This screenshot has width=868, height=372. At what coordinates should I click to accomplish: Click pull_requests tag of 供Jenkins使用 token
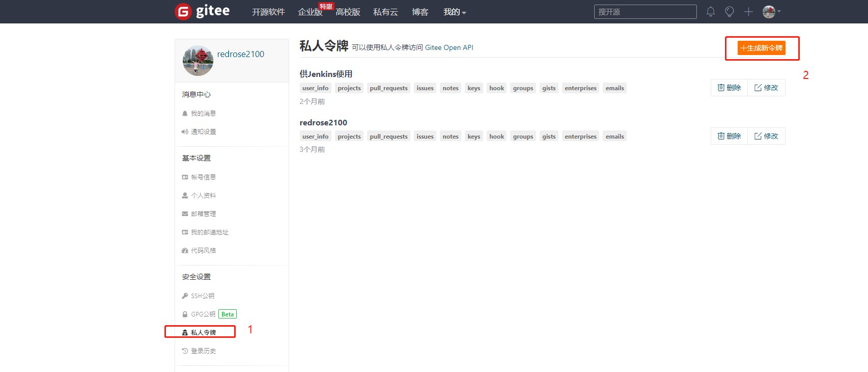point(389,88)
